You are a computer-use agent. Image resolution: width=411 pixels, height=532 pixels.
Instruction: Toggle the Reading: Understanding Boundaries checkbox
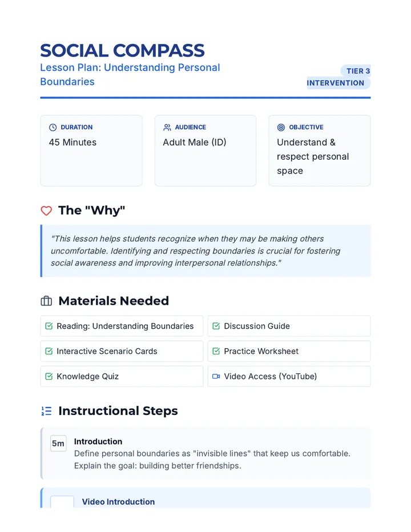click(49, 326)
